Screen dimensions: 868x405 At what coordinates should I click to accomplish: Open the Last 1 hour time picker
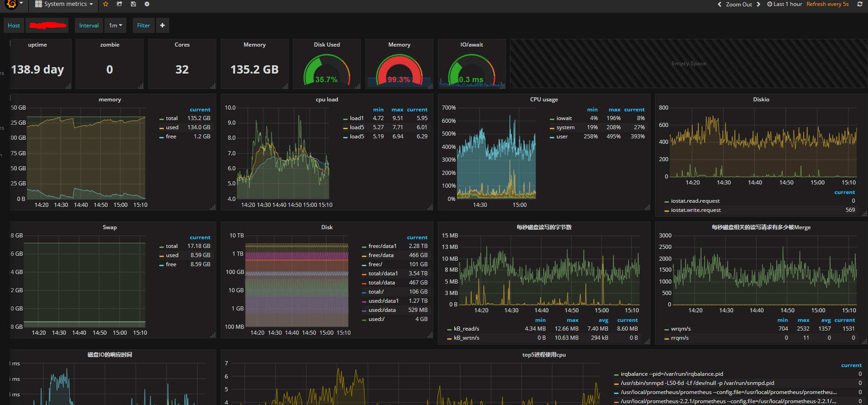[785, 4]
